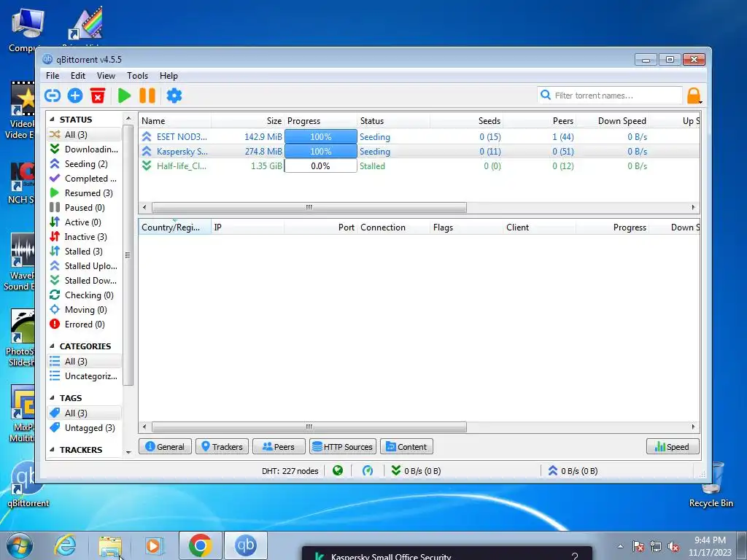
Task: Select the Untagged (3) tag filter
Action: [85, 427]
